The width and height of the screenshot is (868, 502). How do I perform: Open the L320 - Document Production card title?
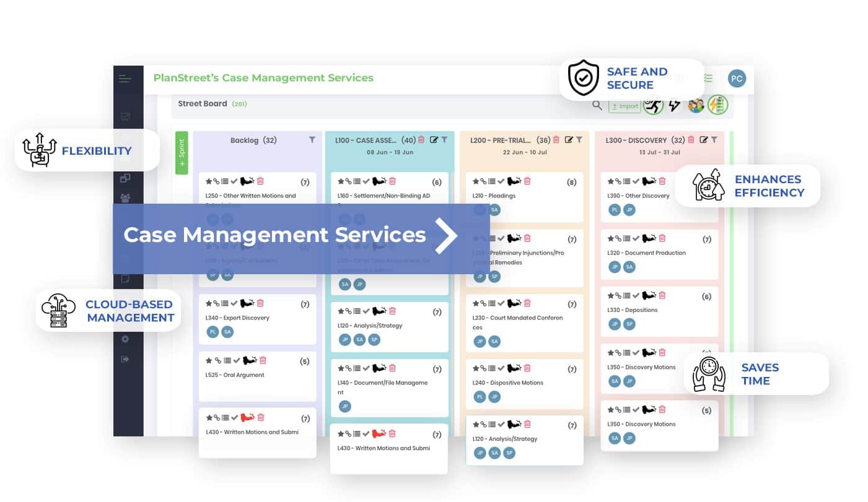pos(646,253)
